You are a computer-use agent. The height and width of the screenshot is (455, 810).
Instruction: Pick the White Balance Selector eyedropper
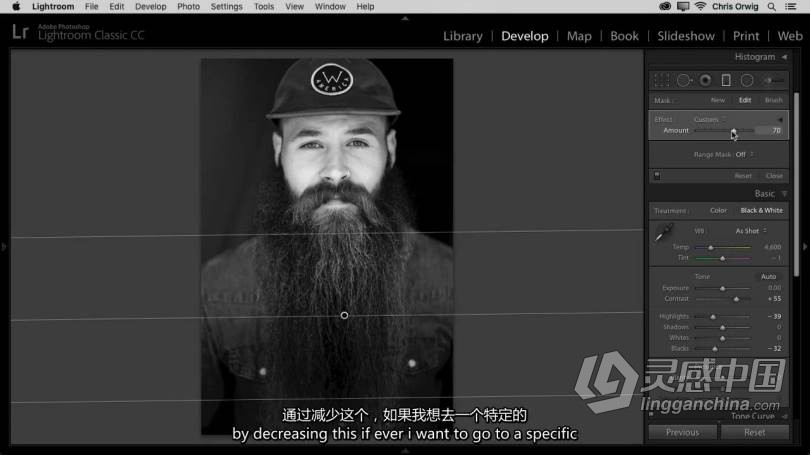click(663, 232)
